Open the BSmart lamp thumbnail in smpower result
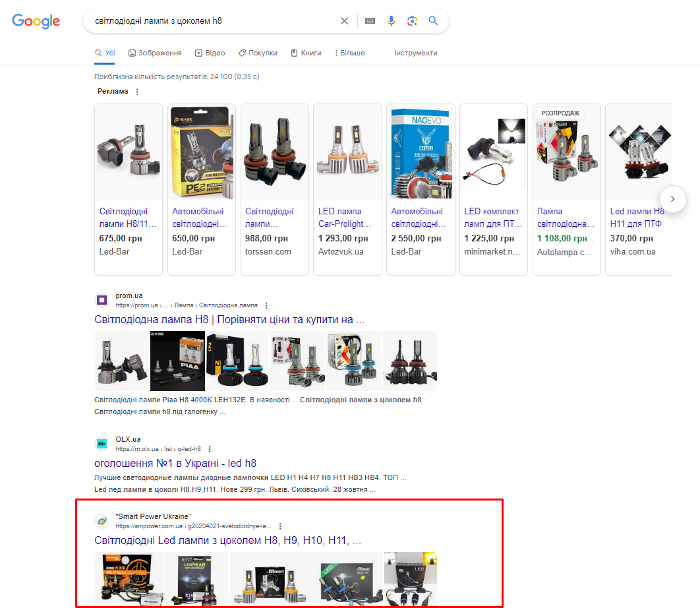700x608 pixels. (x=268, y=579)
